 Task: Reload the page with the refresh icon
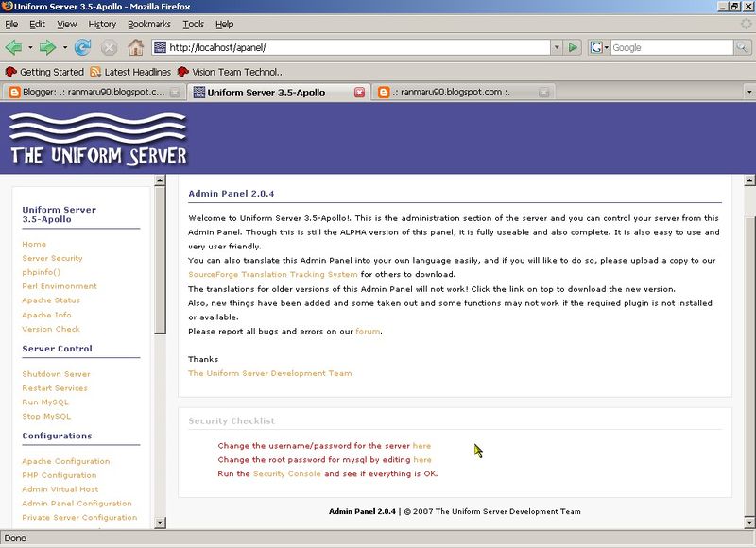pos(83,47)
